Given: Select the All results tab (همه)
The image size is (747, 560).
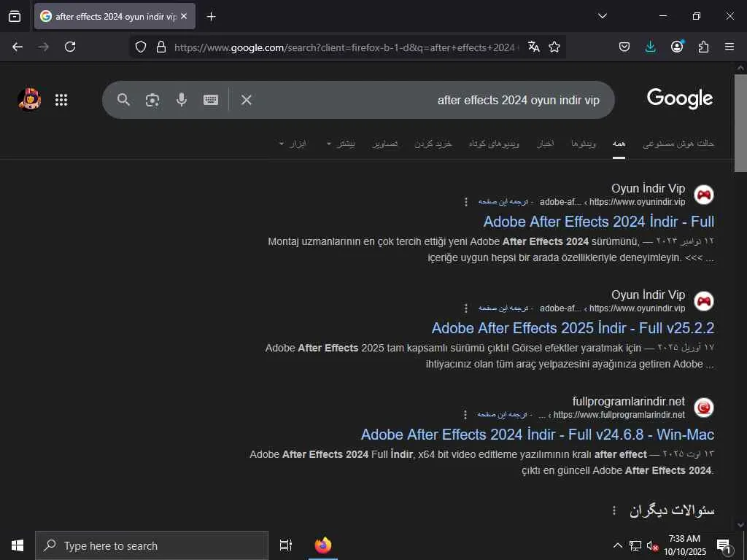Looking at the screenshot, I should (x=619, y=144).
